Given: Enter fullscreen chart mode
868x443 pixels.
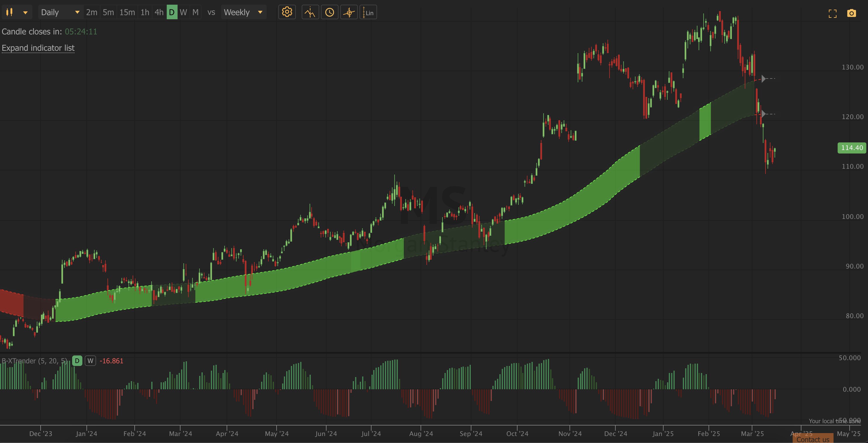Looking at the screenshot, I should tap(832, 13).
